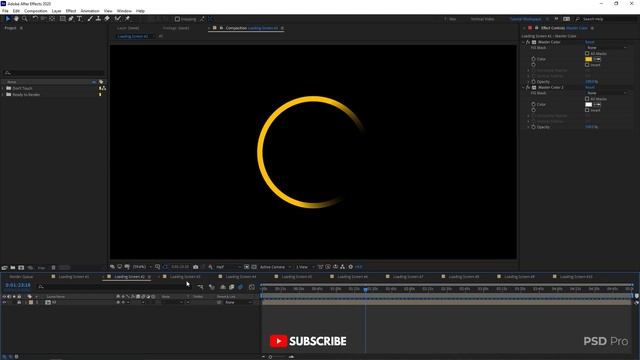Click Reset link for Master Color 2 effect

coord(589,87)
